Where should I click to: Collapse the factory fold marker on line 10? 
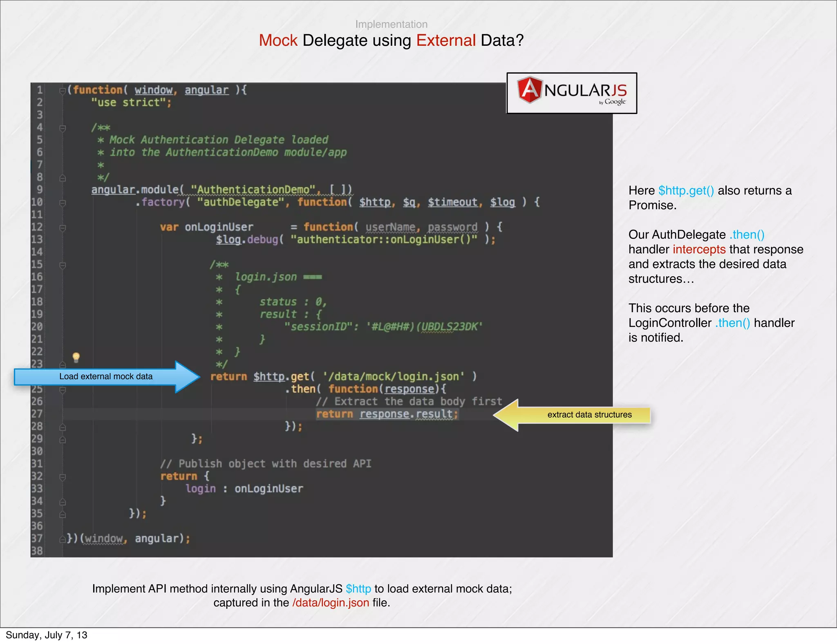[x=63, y=203]
